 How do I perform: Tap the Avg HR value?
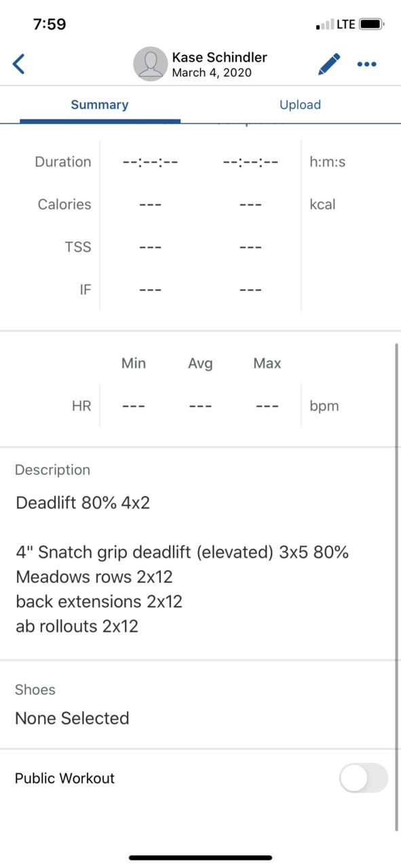200,407
